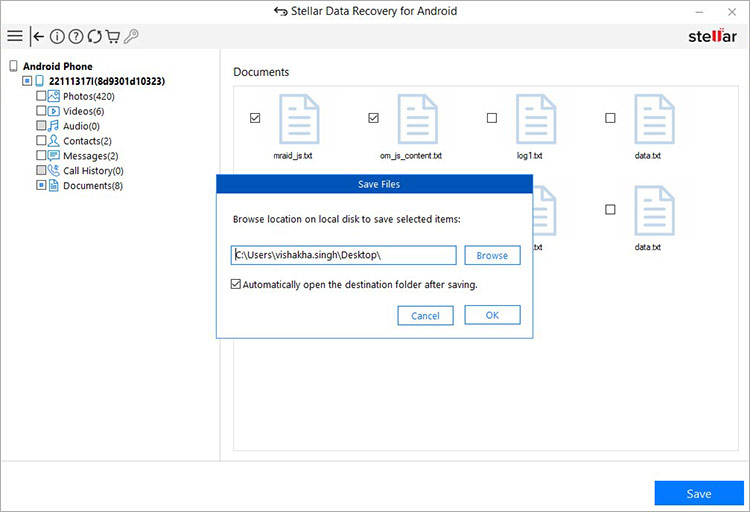Click the save path input field

click(343, 255)
